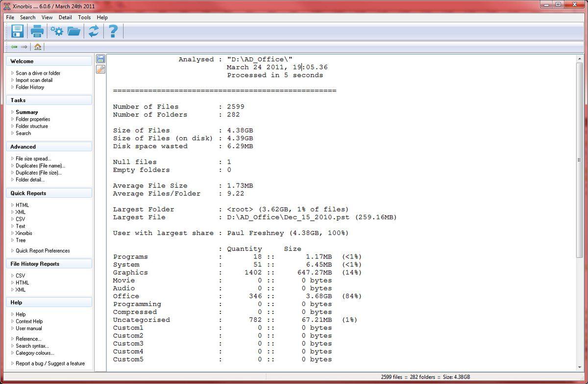Generate the Xinorbis quick report
The width and height of the screenshot is (588, 384).
coord(24,233)
